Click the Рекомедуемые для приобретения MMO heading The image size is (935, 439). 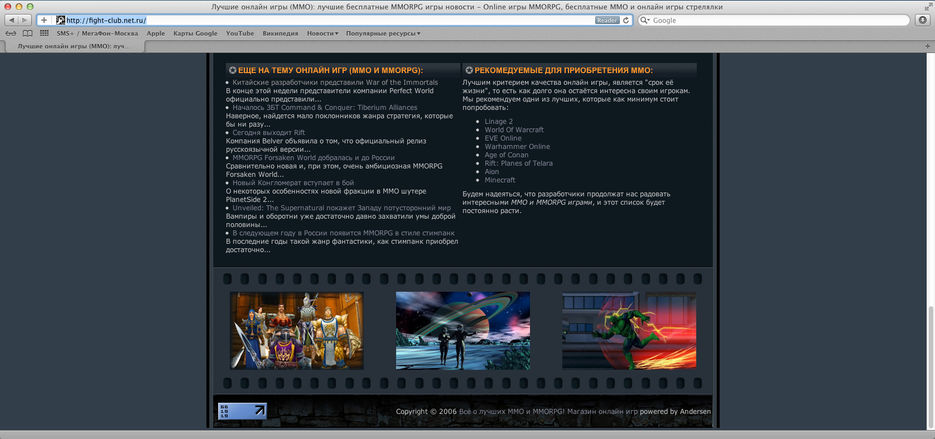click(x=564, y=70)
